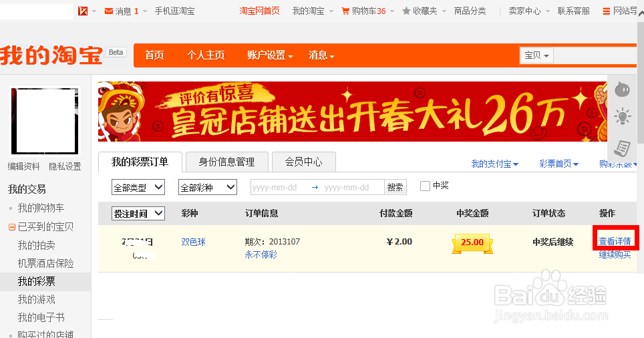
Task: Click the red Taobao logo icon at top
Action: click(x=83, y=11)
